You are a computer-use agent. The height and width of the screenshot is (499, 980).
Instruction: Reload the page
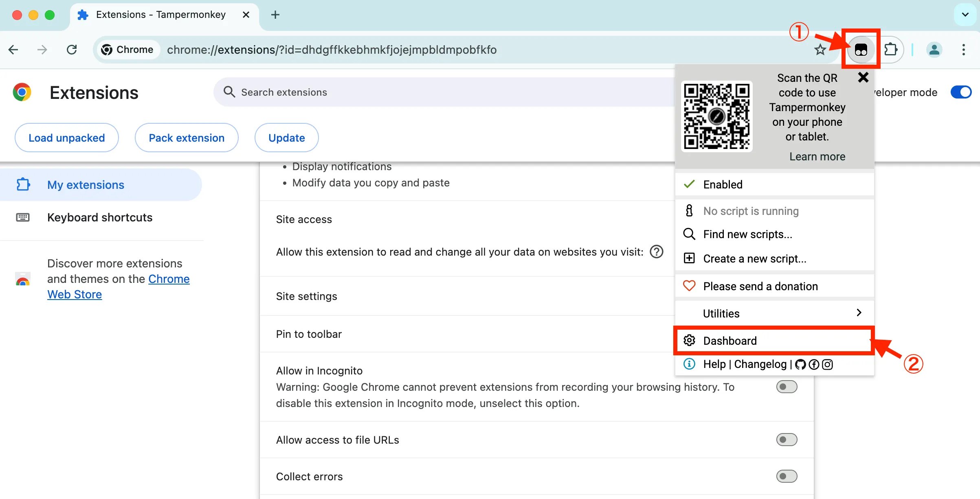72,50
